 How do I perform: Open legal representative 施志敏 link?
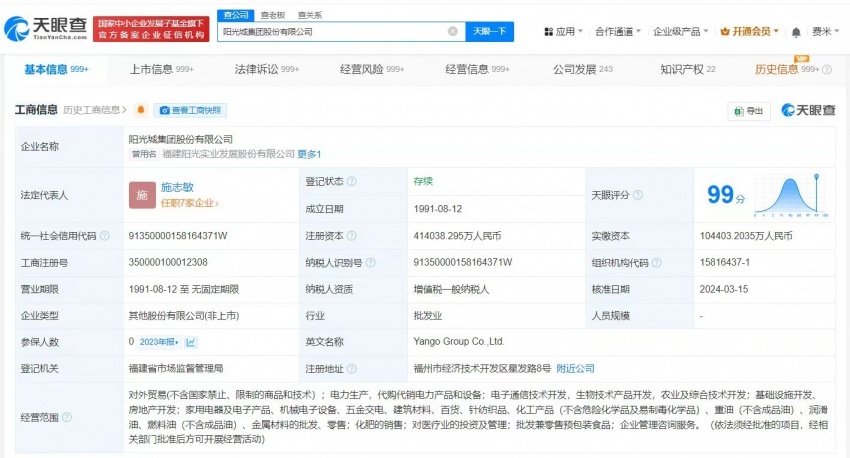[x=177, y=188]
